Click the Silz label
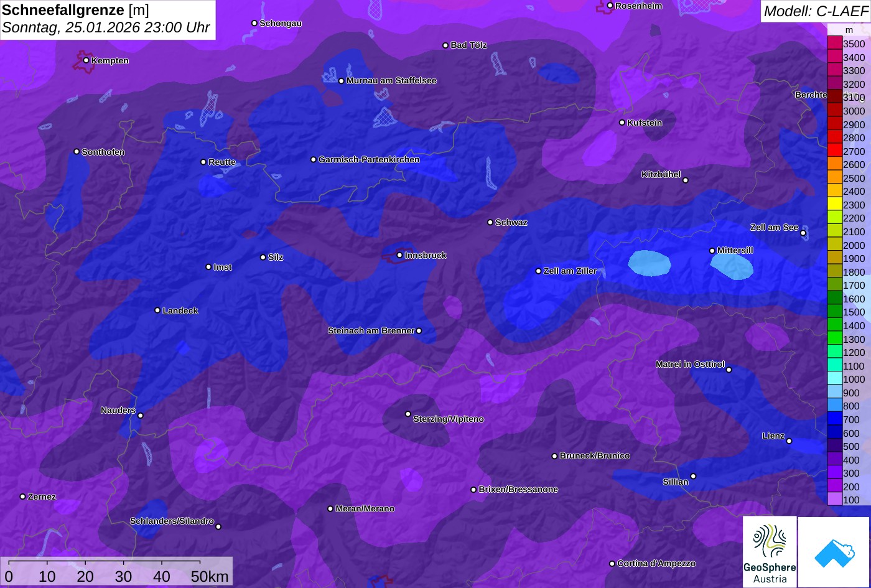 click(x=276, y=258)
